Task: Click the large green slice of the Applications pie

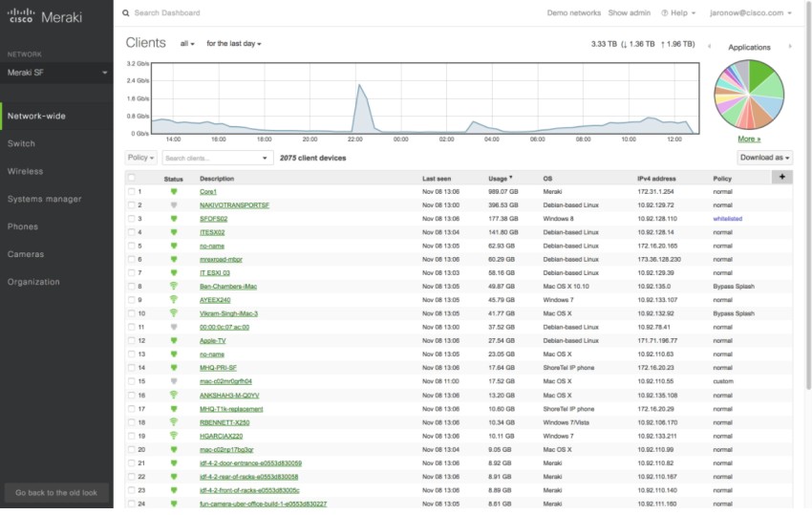Action: [760, 74]
